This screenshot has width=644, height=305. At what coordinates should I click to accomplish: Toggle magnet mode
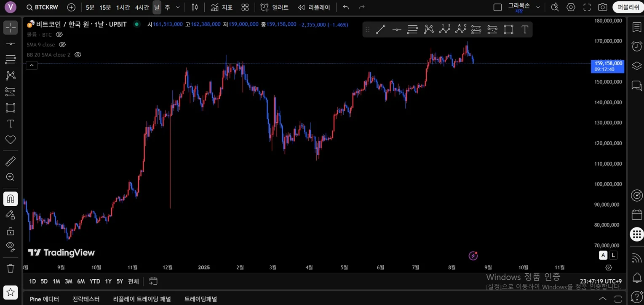11,199
